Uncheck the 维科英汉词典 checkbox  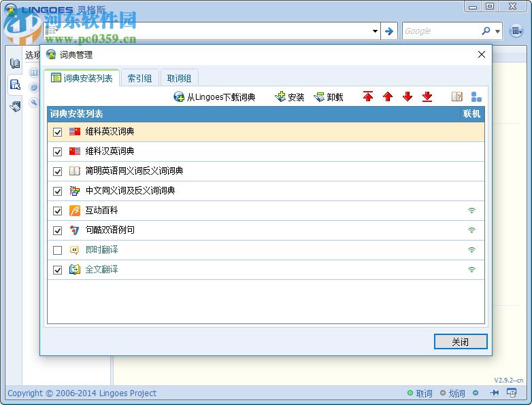coord(57,132)
